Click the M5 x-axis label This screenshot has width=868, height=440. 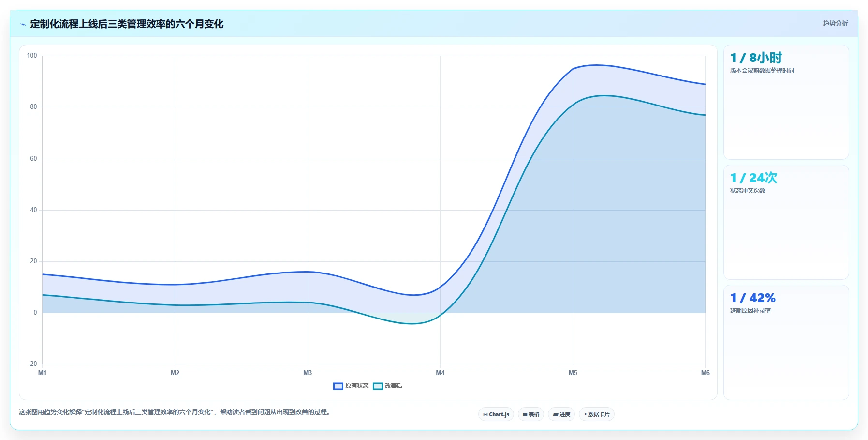point(573,373)
